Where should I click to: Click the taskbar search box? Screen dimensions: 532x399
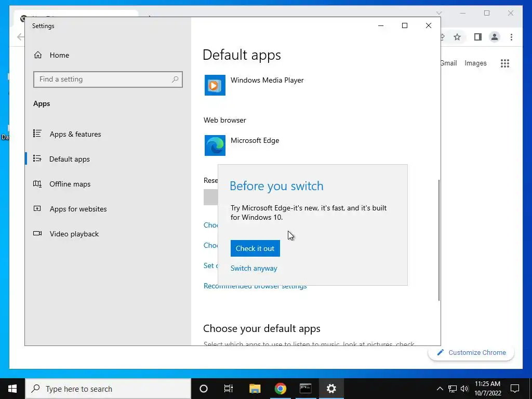pos(108,389)
